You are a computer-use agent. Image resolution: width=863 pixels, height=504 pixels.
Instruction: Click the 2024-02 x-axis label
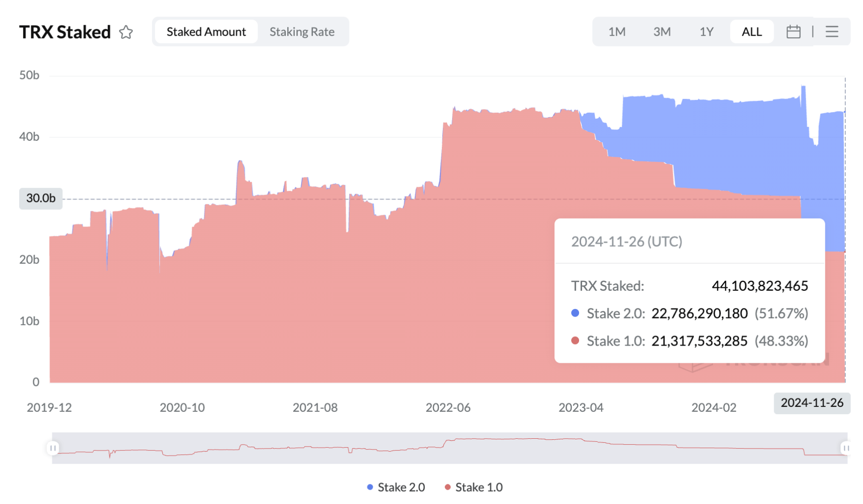pos(714,408)
